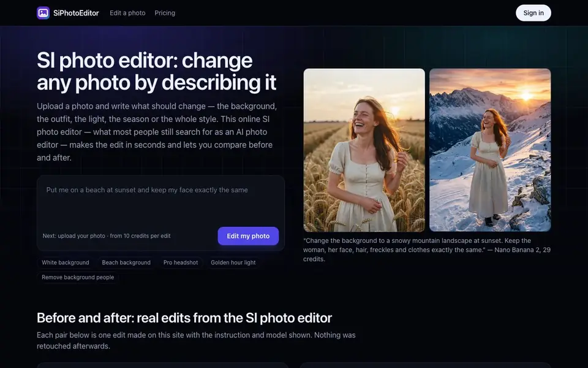Select the Golden hour light chip
Screen dimensions: 588x368
tap(233, 263)
